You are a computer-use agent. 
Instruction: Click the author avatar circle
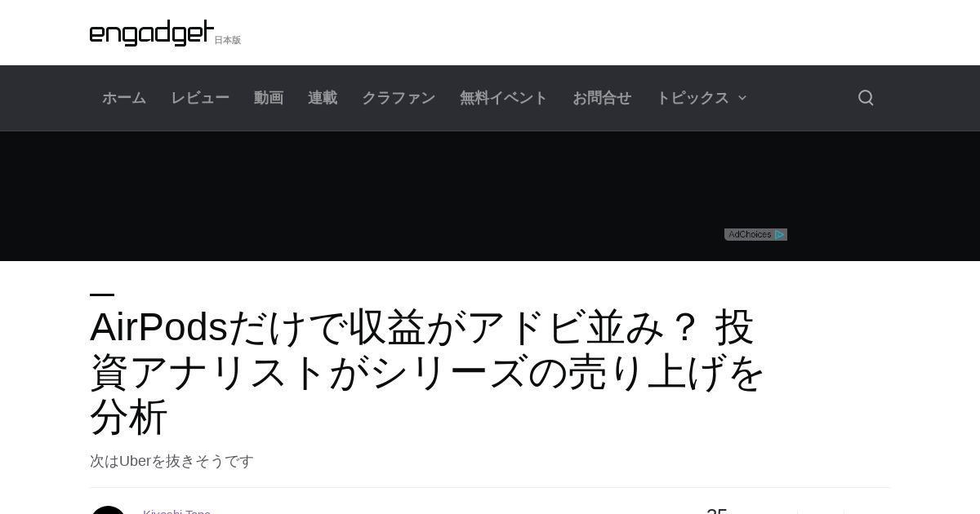[x=108, y=510]
